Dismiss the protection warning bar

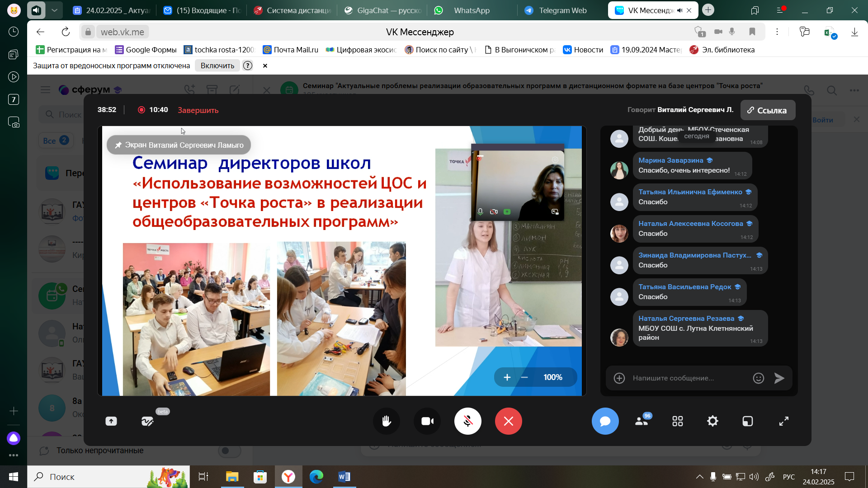[265, 66]
